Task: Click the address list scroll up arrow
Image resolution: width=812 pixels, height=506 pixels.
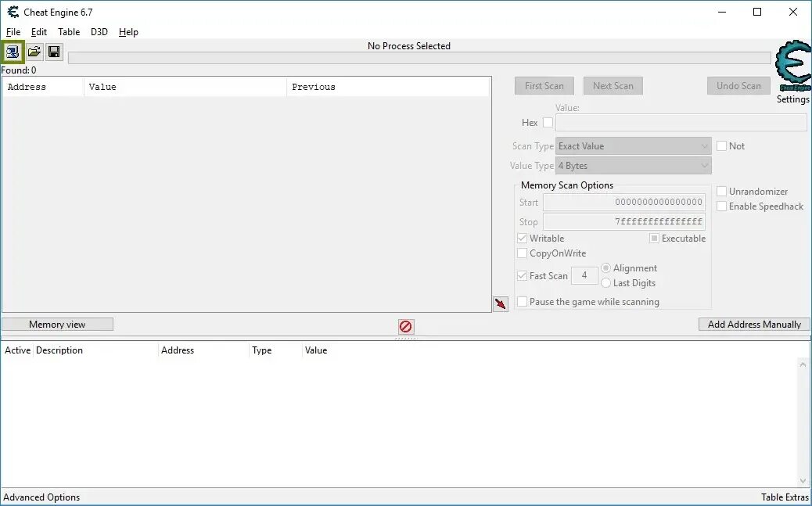Action: click(x=803, y=364)
